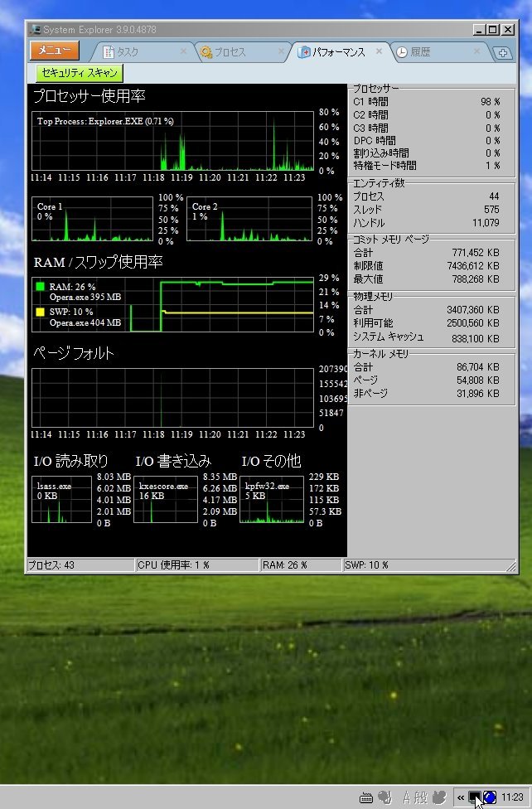Expand hidden tray icons with the double chevron
The height and width of the screenshot is (809, 532).
point(460,797)
